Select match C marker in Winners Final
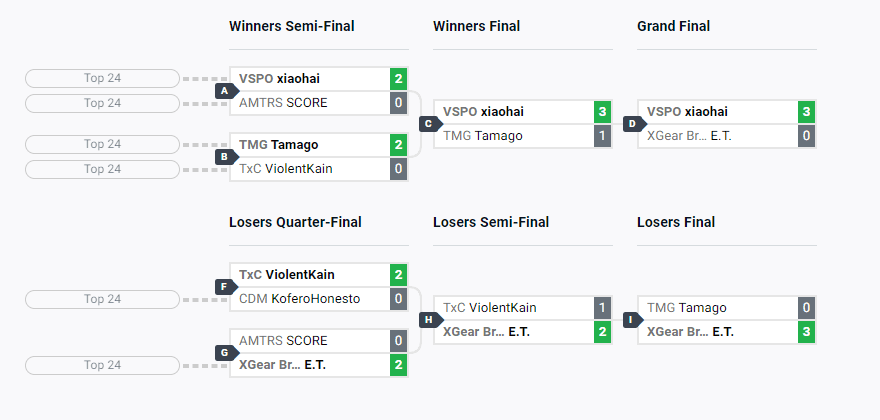The height and width of the screenshot is (420, 880). [x=429, y=124]
